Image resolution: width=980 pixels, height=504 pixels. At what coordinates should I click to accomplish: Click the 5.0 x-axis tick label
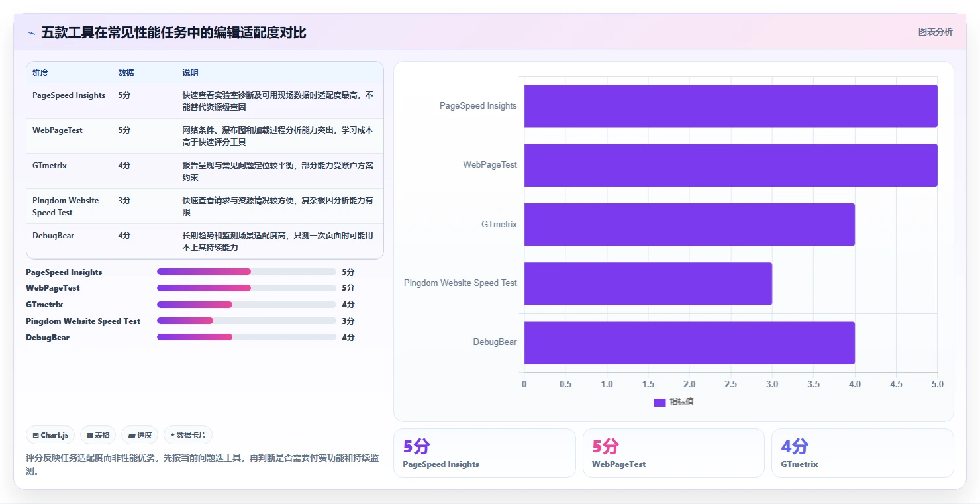(937, 385)
